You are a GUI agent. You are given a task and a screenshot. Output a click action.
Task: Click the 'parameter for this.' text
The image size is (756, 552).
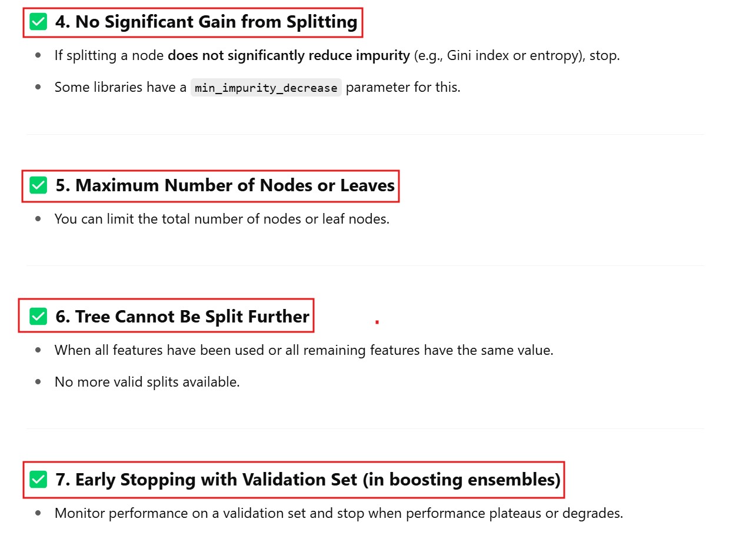click(x=403, y=88)
